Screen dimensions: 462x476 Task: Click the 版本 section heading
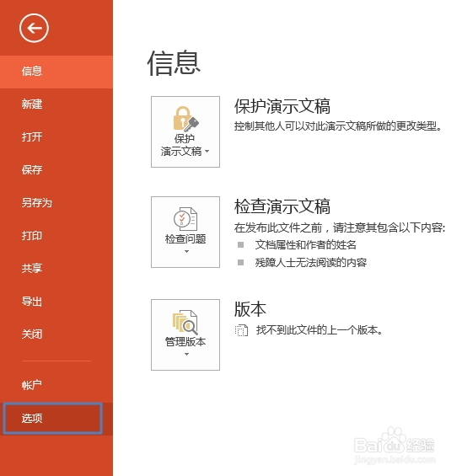pyautogui.click(x=250, y=309)
